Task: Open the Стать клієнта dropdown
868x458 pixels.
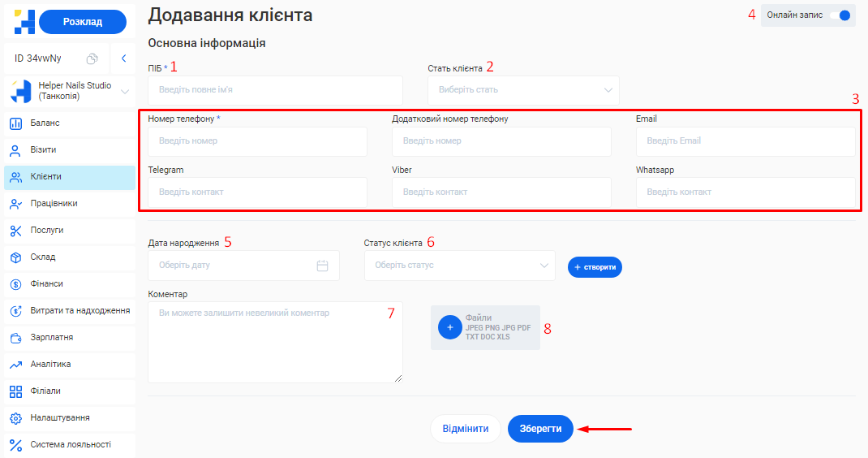Action: click(523, 90)
